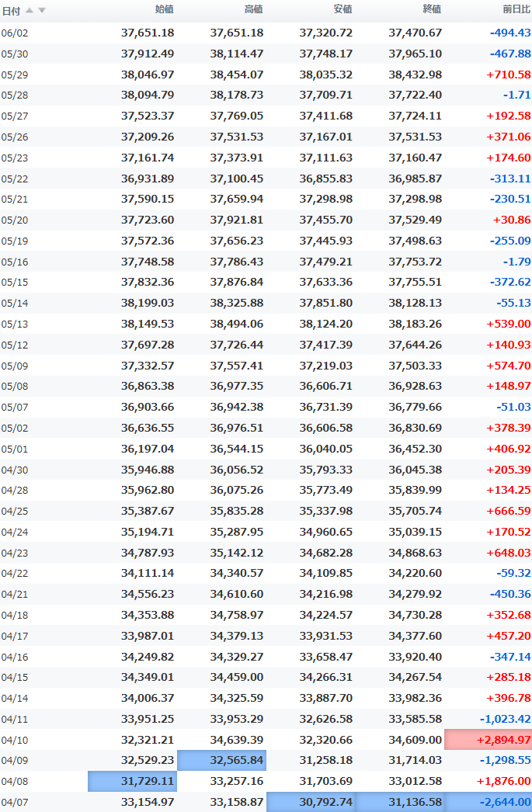532x812 pixels.
Task: Click the change value -2,644.00
Action: pyautogui.click(x=505, y=802)
